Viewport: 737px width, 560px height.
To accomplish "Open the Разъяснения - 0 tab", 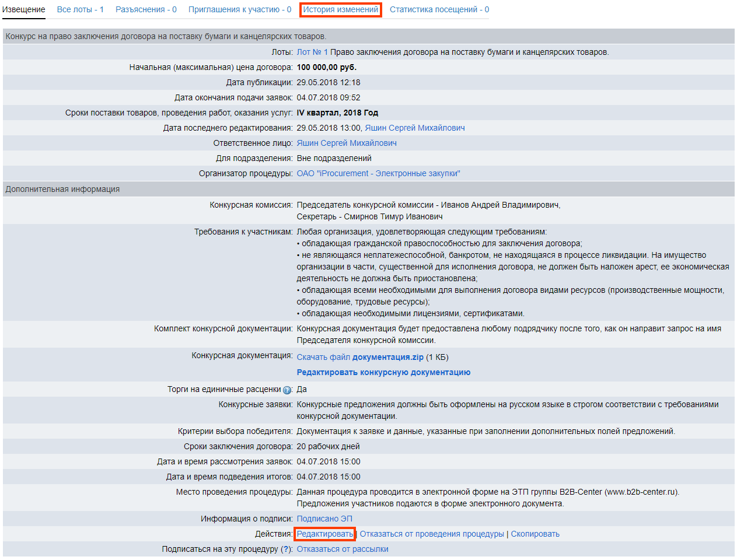I will click(146, 9).
